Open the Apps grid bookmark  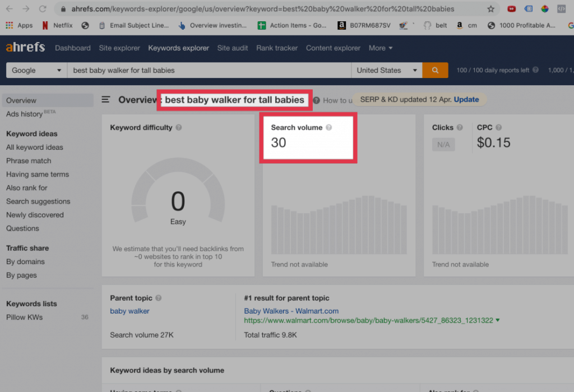(19, 25)
